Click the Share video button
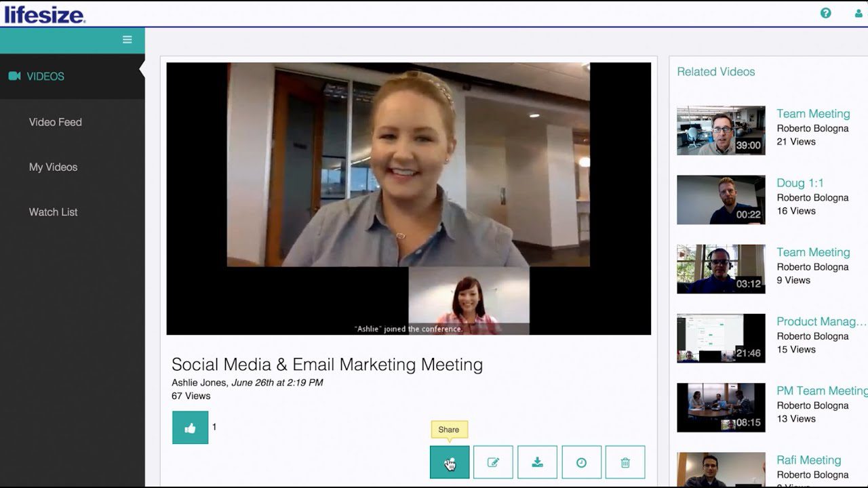 coord(450,462)
